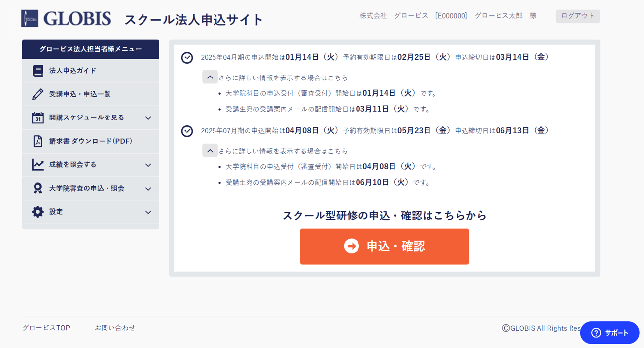Screen dimensions: 644x348
Task: Click 申込締切日は03月14日（金） text
Action: (x=502, y=57)
